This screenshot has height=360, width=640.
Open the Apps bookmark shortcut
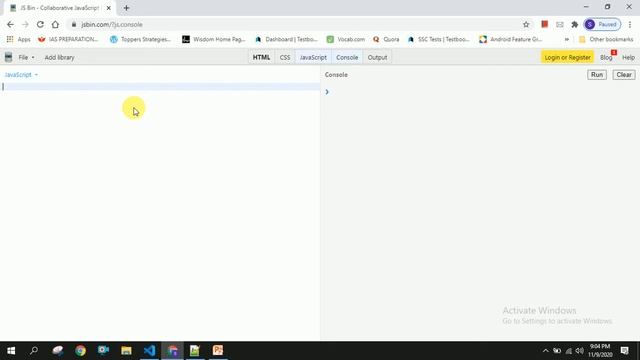click(18, 39)
